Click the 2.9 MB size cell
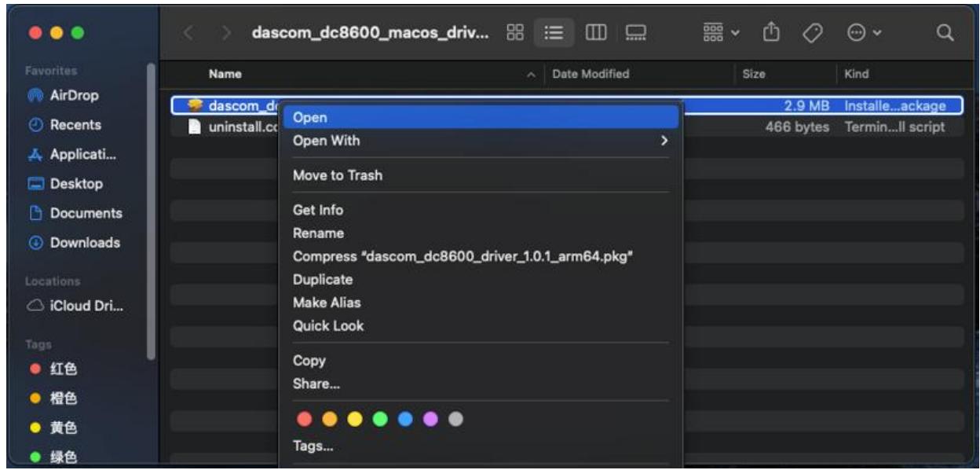Image resolution: width=980 pixels, height=470 pixels. pos(807,105)
